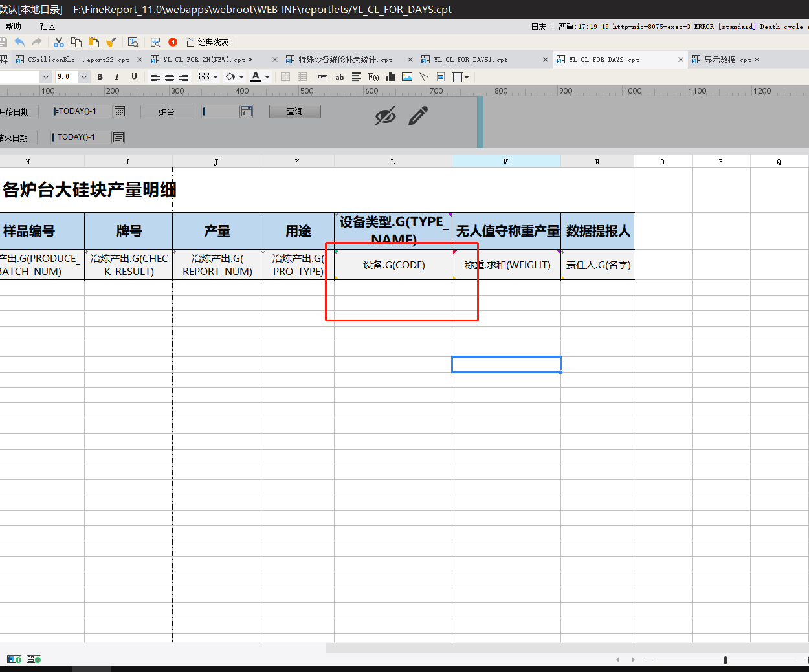Select the 称重.求和(WEIGHT) cell
This screenshot has width=809, height=672.
507,265
